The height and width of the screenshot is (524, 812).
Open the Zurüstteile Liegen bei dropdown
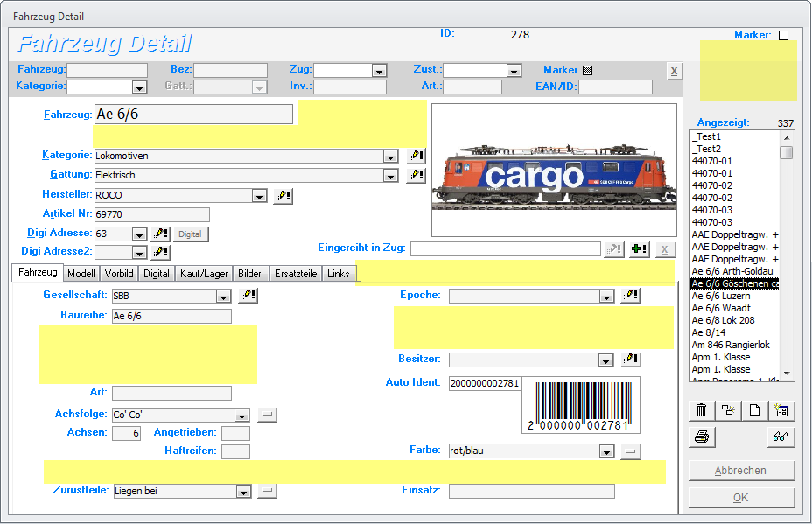243,492
